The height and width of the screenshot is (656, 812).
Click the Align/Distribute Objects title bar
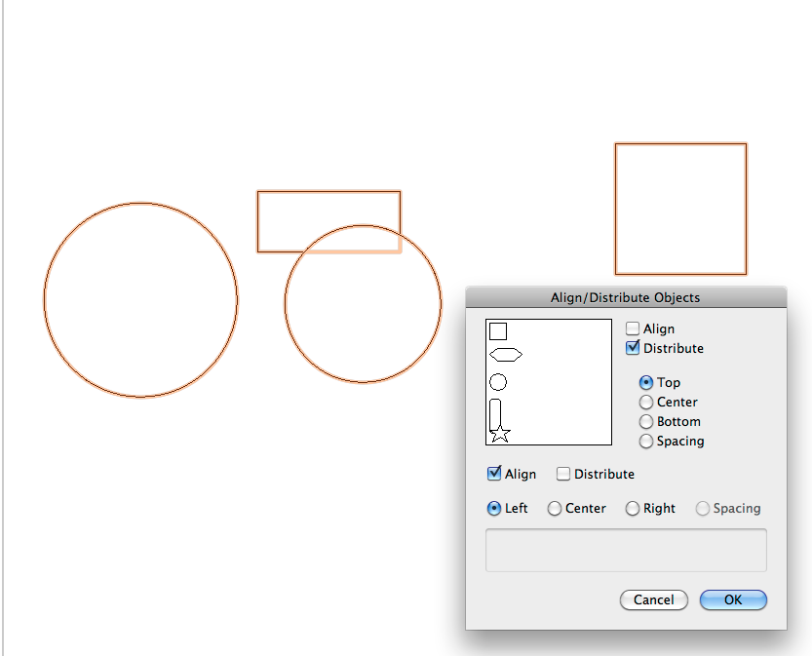pos(626,297)
